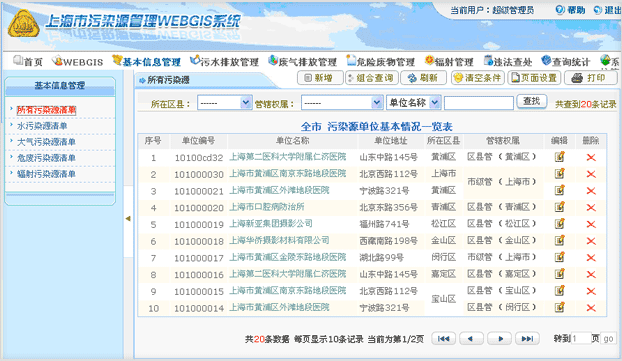Click the edit icon for row 101000030

point(559,174)
